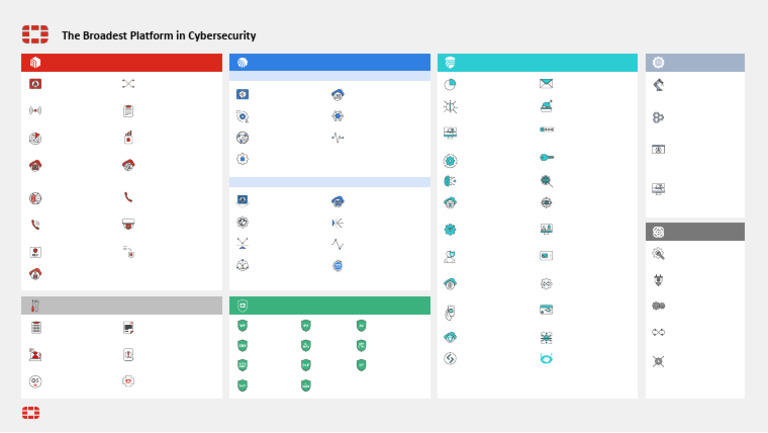
Task: Click the red security camera icon
Action: point(129,224)
